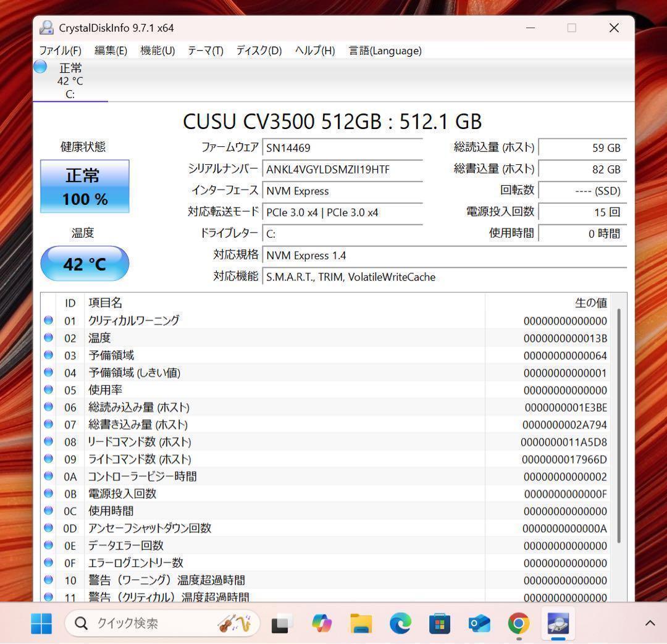667x644 pixels.
Task: Click status orb for row 10 警告 温度超過時間
Action: 49,580
